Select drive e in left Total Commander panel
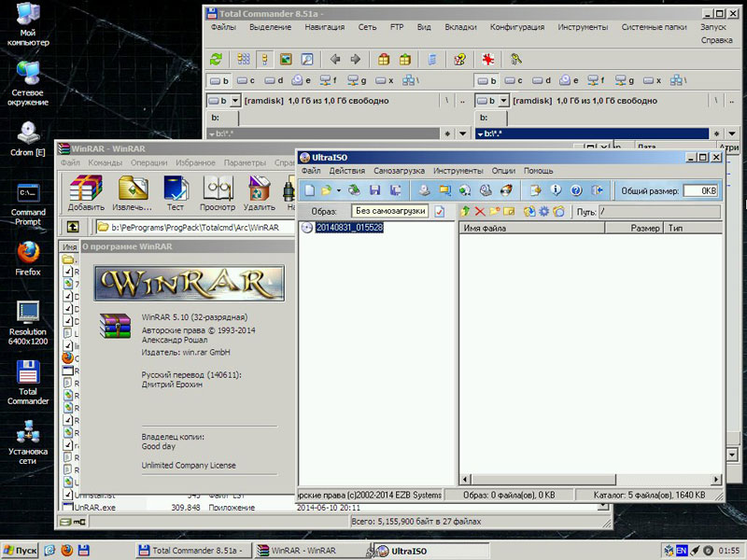The width and height of the screenshot is (747, 560). tap(301, 80)
